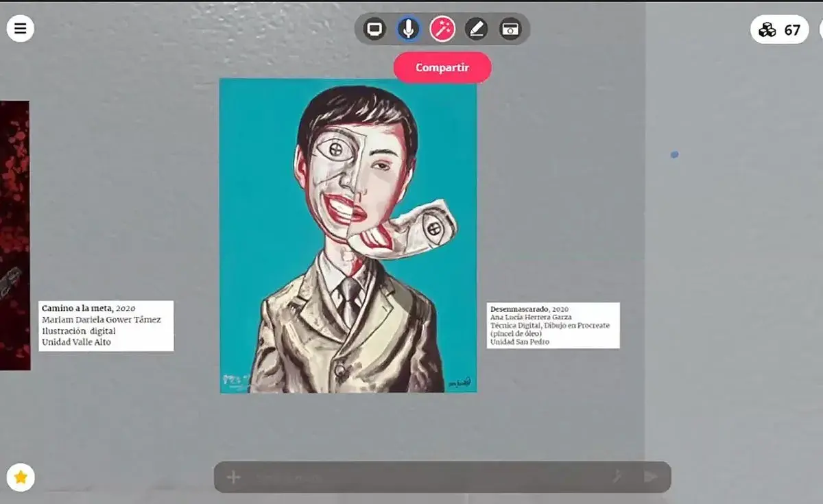Click the camera photo icon
823x504 pixels.
point(510,29)
